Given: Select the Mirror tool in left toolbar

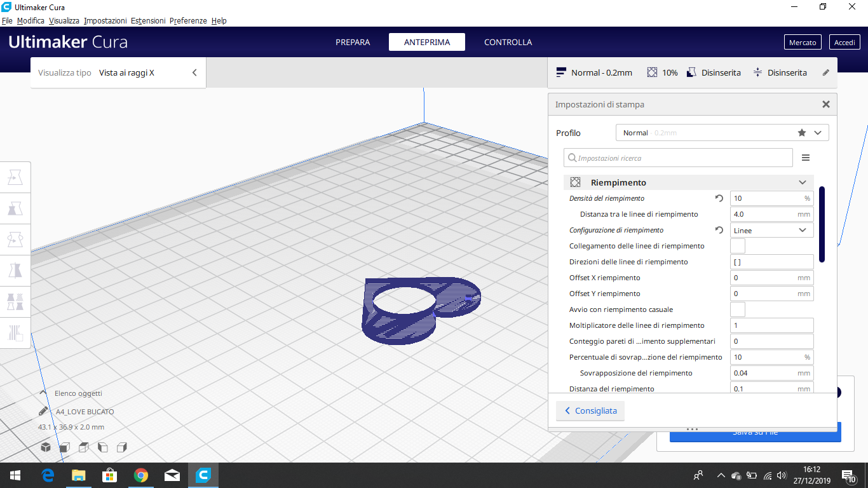Looking at the screenshot, I should 15,270.
